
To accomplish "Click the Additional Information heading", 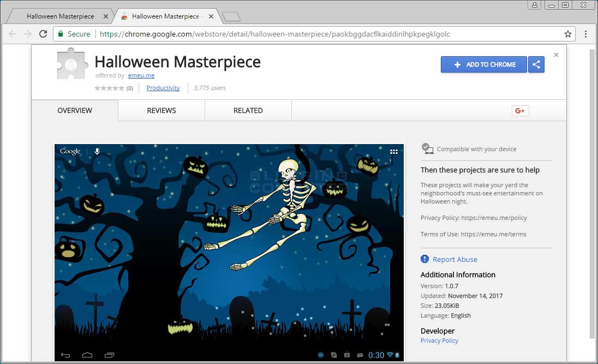I will pyautogui.click(x=458, y=275).
